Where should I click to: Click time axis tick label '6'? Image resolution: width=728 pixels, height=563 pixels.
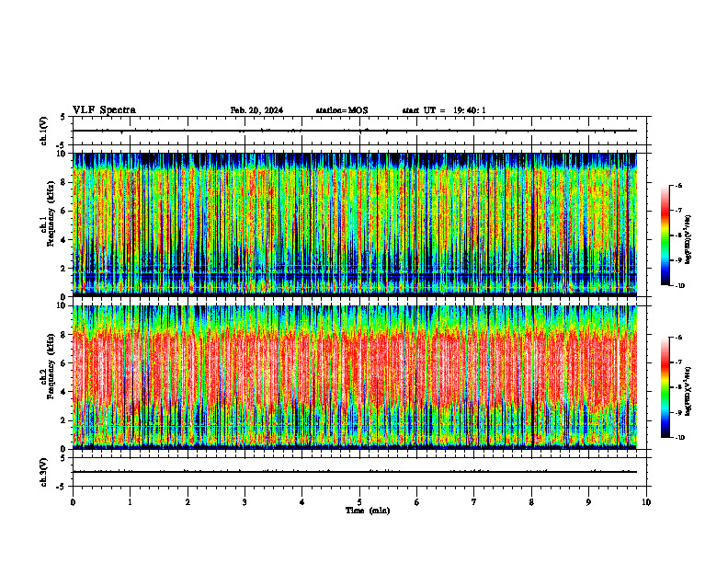pyautogui.click(x=417, y=502)
